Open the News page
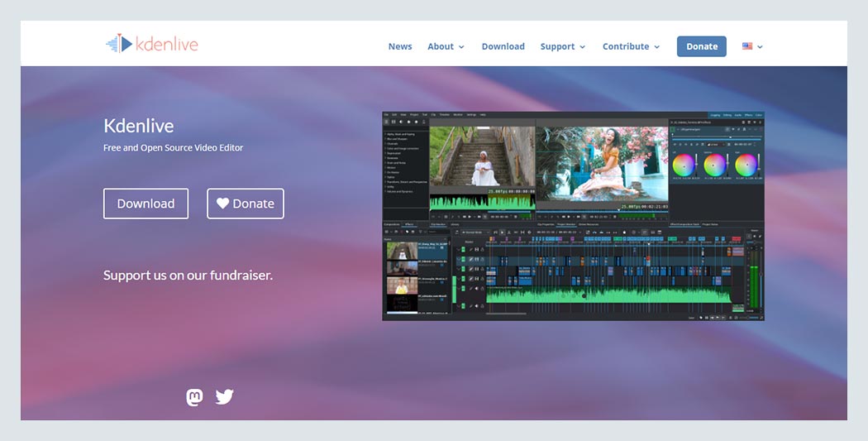The image size is (868, 441). 399,46
